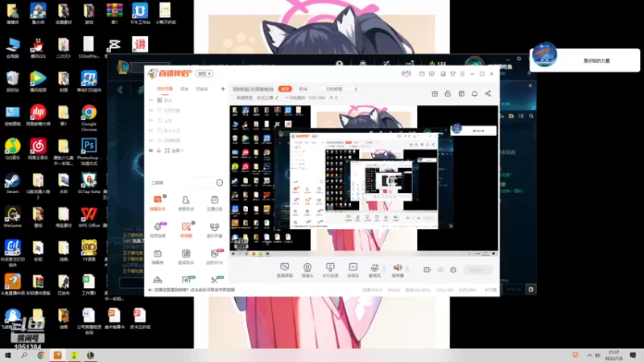Click the orange save button beside the title
This screenshot has height=362, width=644.
pos(285,88)
